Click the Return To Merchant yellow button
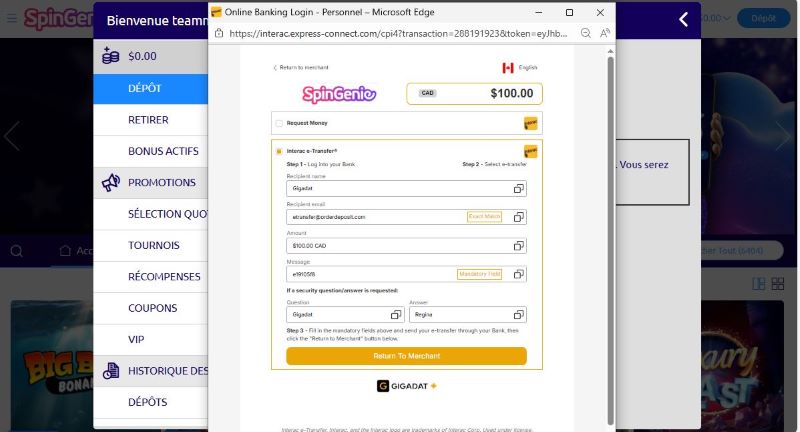This screenshot has height=432, width=800. (406, 356)
